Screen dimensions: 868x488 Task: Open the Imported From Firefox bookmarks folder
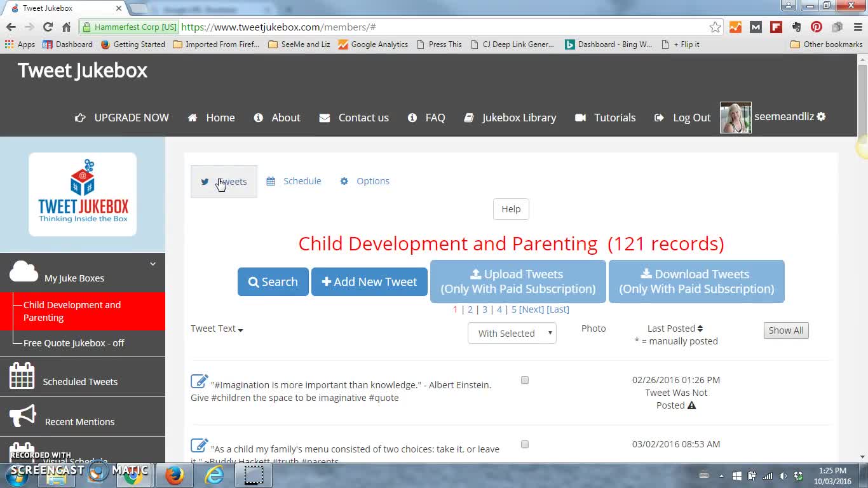pyautogui.click(x=217, y=44)
